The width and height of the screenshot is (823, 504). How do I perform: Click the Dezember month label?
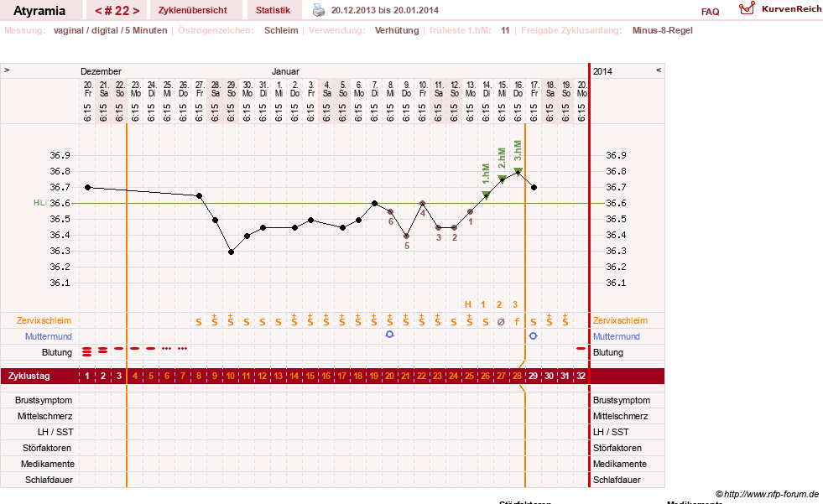pyautogui.click(x=101, y=71)
